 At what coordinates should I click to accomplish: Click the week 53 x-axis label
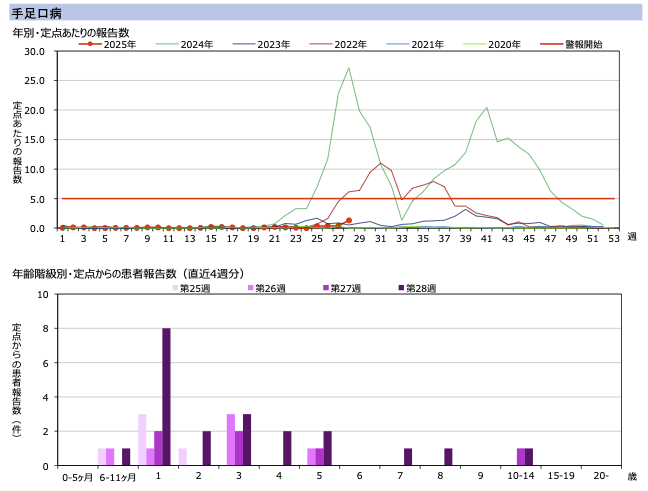click(614, 238)
